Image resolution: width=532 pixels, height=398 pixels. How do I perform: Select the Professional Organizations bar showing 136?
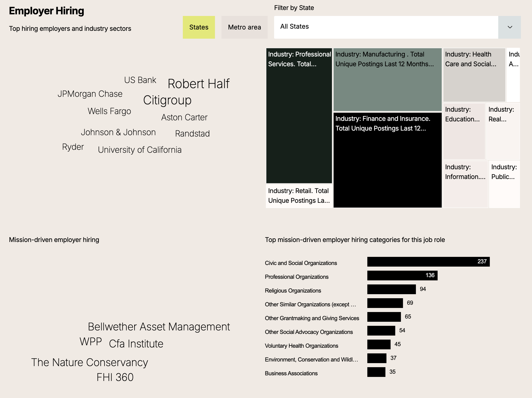click(x=402, y=276)
